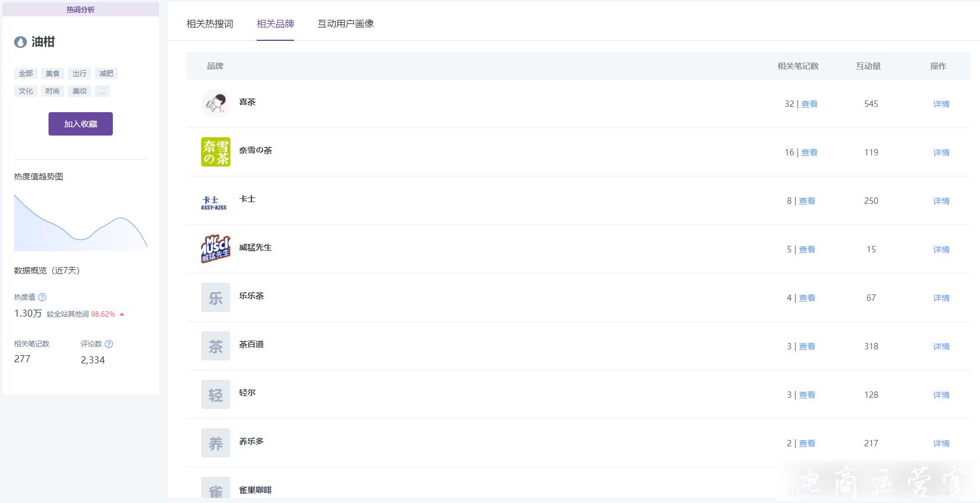Open 详情 for 轻尔 row
Viewport: 980px width, 503px height.
click(x=941, y=395)
